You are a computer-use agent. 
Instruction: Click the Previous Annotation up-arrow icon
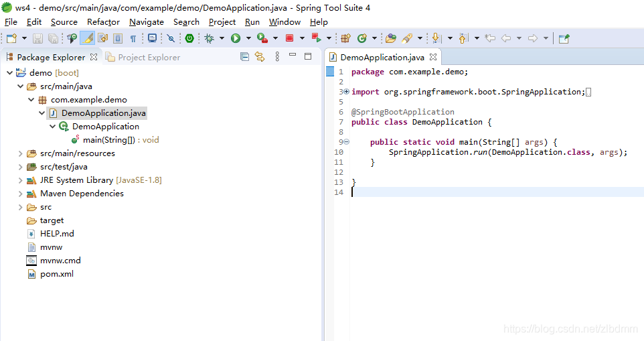pos(463,38)
